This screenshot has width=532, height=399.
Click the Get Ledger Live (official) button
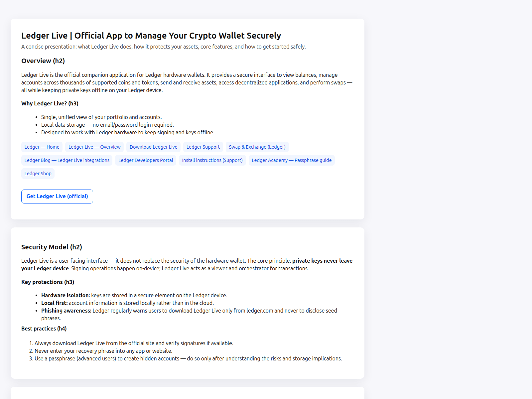(x=57, y=196)
